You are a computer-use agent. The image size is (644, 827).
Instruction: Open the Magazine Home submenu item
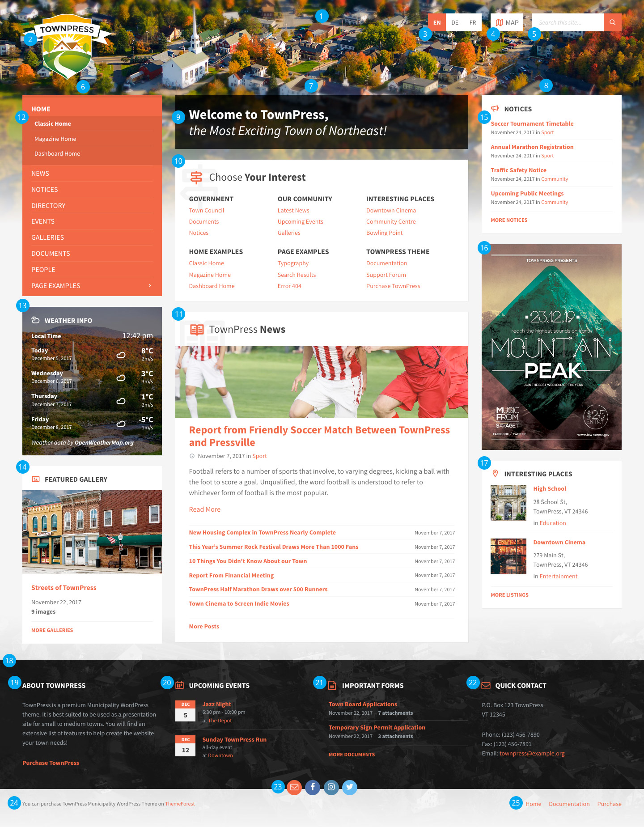[55, 139]
